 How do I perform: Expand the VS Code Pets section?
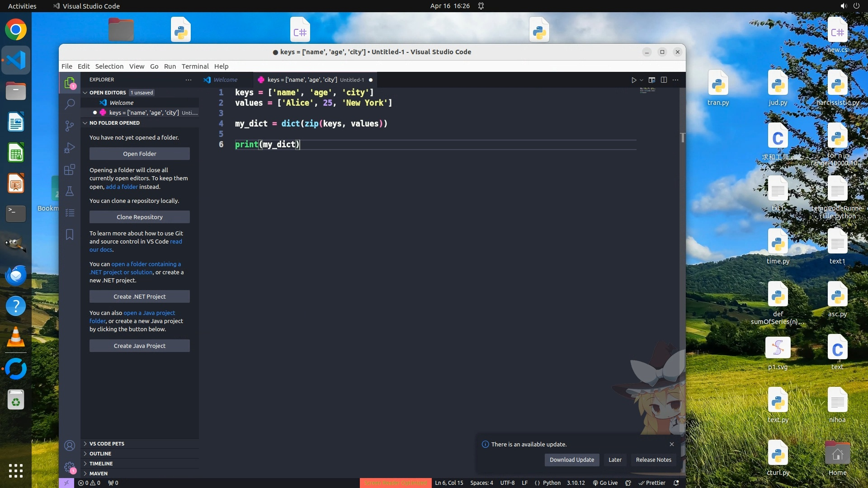107,444
